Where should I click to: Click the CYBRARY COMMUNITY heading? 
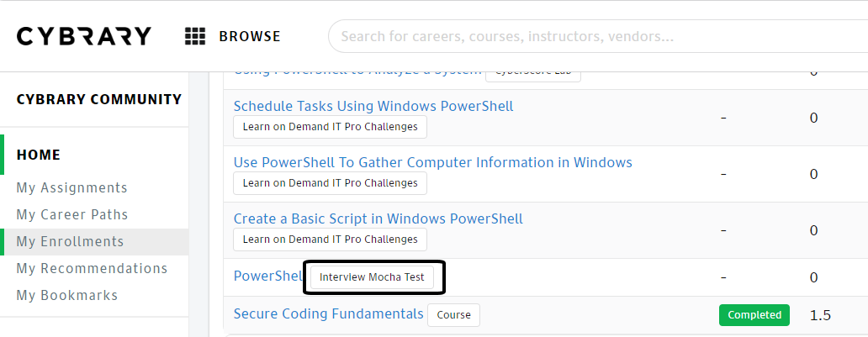[x=99, y=100]
